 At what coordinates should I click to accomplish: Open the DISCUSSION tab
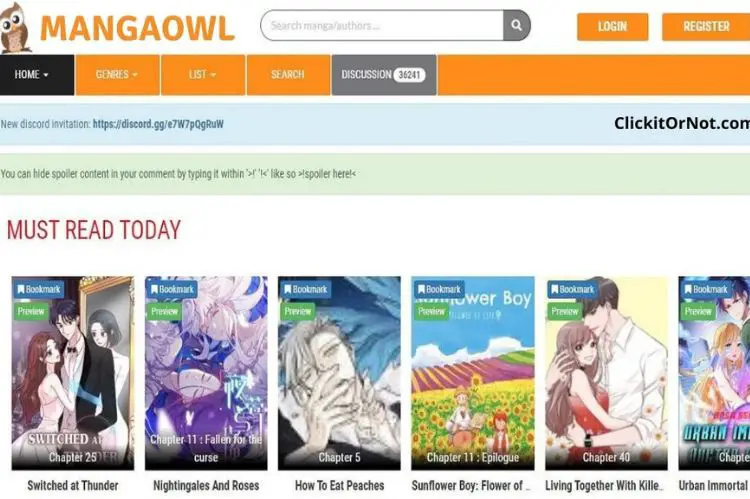click(384, 75)
